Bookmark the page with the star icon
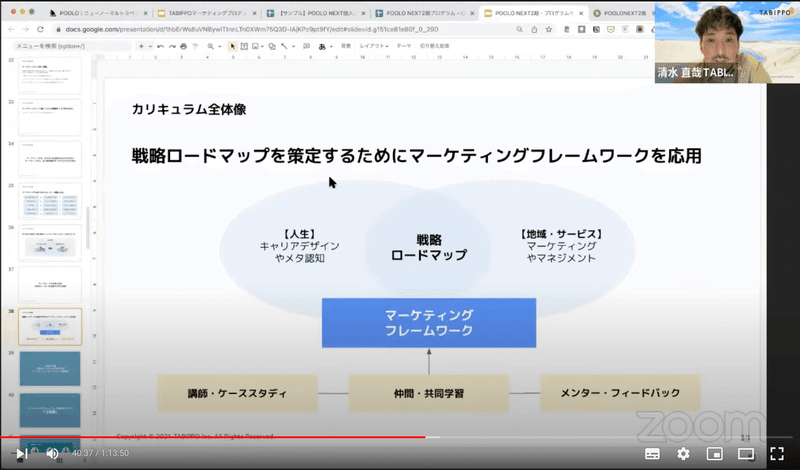 (x=549, y=30)
